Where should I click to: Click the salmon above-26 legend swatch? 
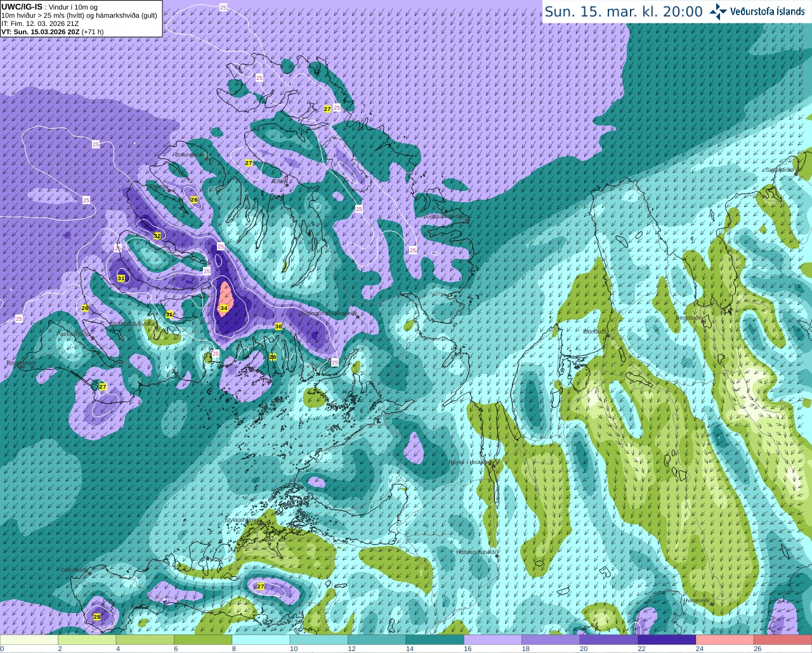pos(783,640)
